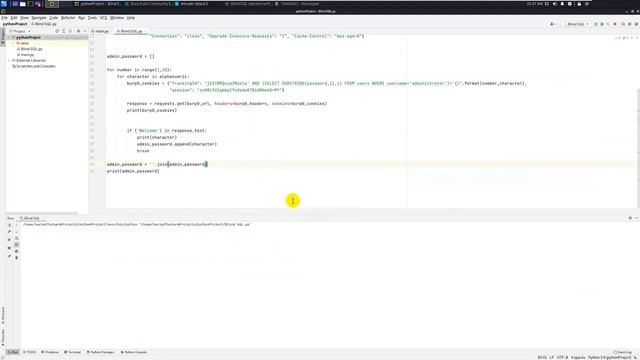Open Kali applications menu icon
The width and height of the screenshot is (640, 360).
pos(4,4)
